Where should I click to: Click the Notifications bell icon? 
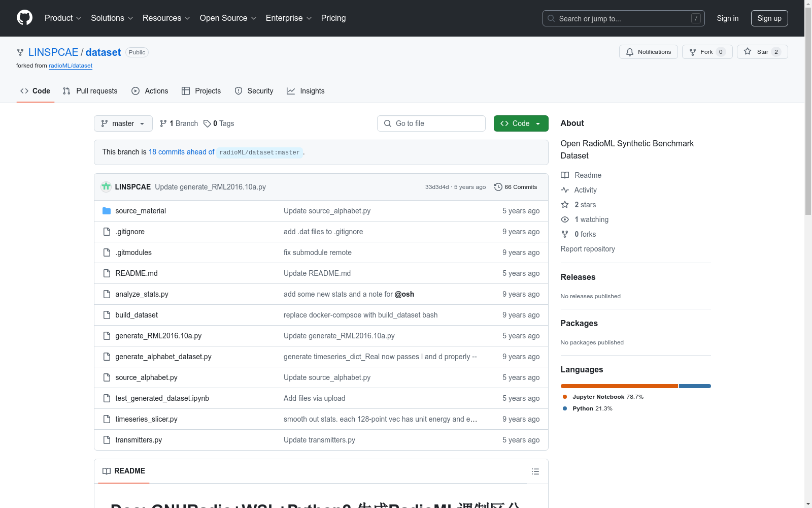point(630,52)
